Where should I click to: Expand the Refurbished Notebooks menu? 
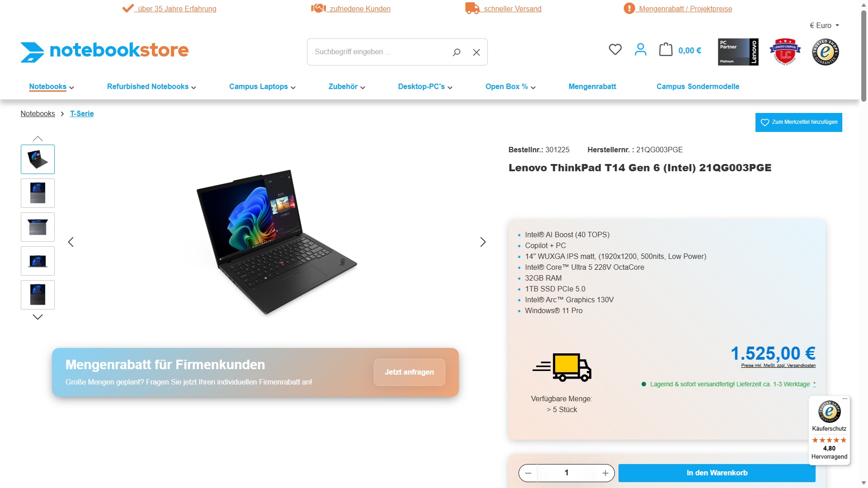pyautogui.click(x=151, y=87)
